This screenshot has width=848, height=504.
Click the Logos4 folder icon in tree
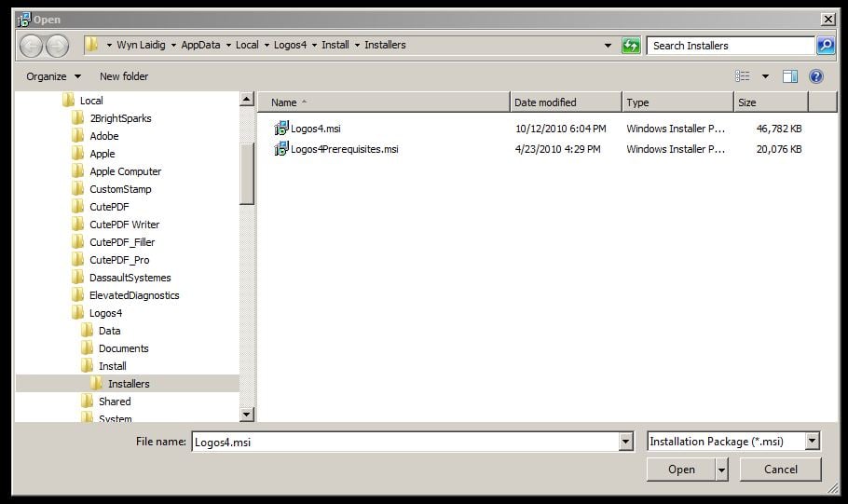78,313
